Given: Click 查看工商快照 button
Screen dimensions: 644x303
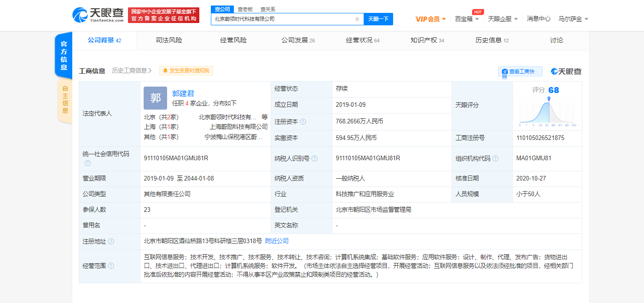Looking at the screenshot, I should click(520, 71).
